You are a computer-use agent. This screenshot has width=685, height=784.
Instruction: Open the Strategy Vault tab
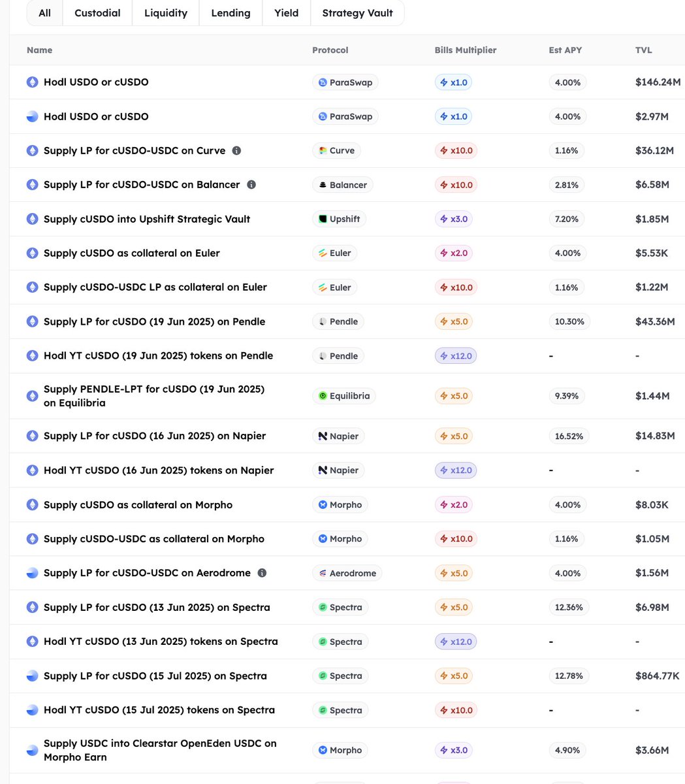357,13
